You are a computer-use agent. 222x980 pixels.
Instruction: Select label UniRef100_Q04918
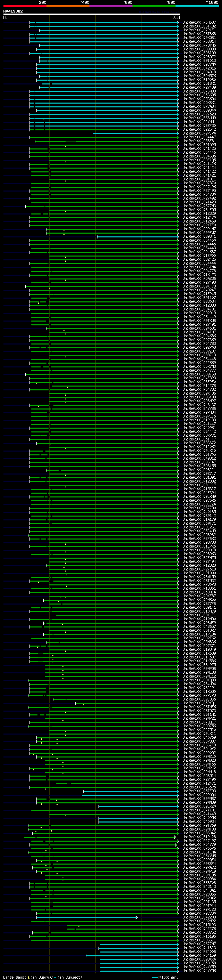[x=199, y=72]
